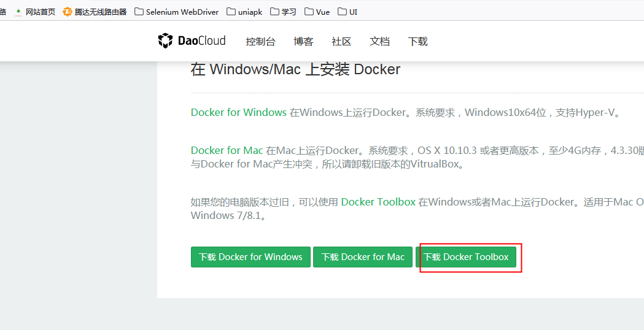Viewport: 644px width, 330px height.
Task: Open the 文档 navigation item
Action: click(x=379, y=42)
